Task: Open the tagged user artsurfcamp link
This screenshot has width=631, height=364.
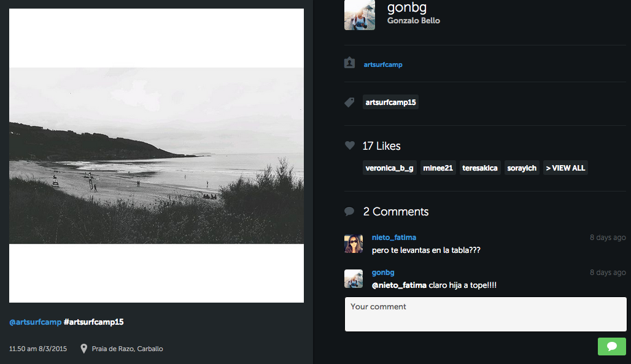Action: pyautogui.click(x=383, y=64)
